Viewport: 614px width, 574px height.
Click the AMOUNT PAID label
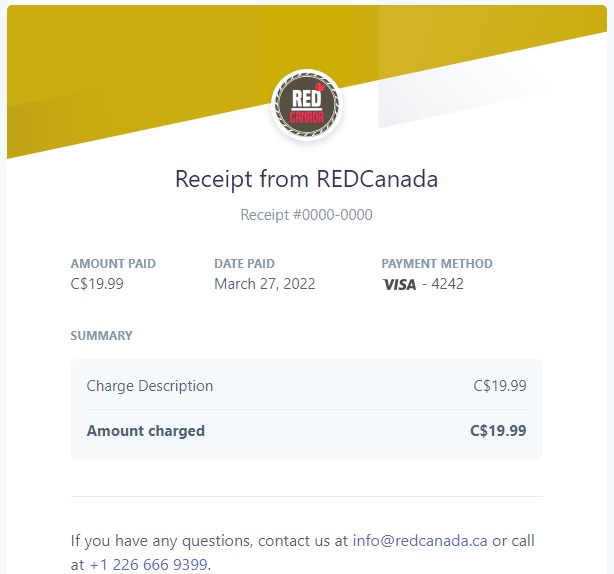(x=113, y=264)
